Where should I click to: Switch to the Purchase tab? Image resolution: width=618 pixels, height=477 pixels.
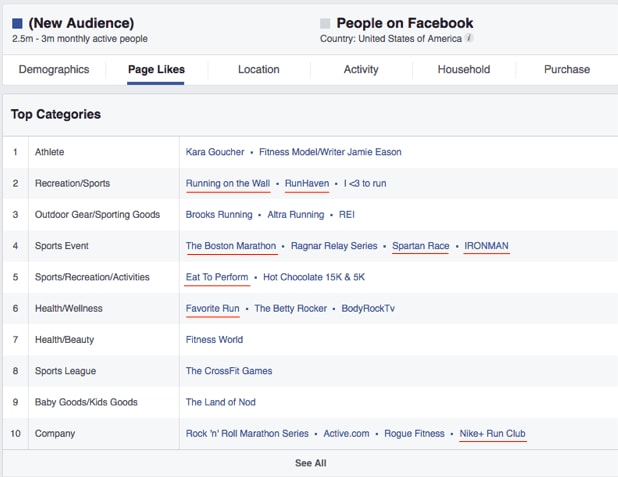coord(567,69)
